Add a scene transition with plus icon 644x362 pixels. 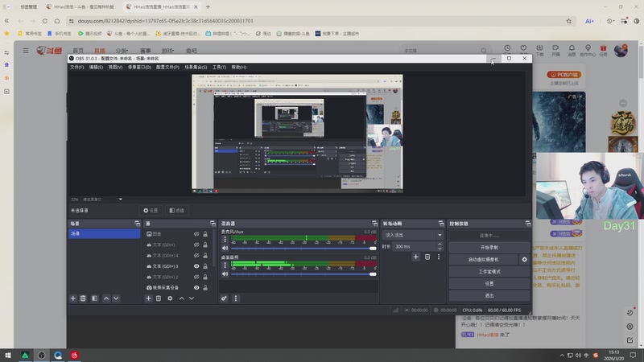tap(416, 257)
